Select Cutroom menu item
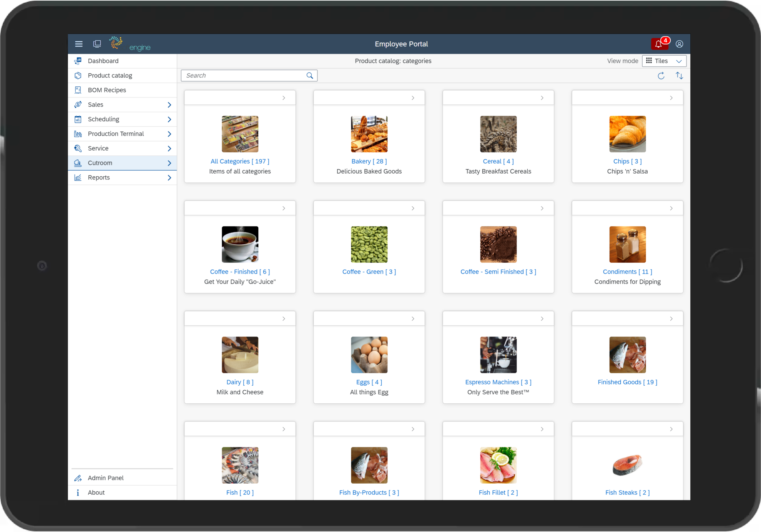 (x=122, y=163)
